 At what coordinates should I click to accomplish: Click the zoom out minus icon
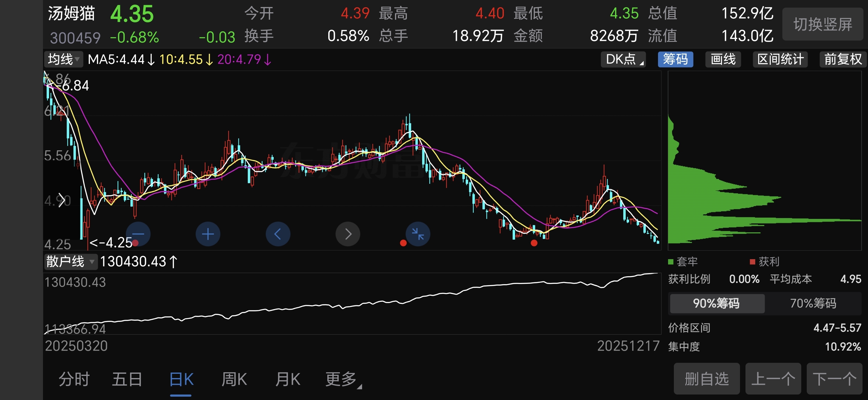(x=138, y=234)
